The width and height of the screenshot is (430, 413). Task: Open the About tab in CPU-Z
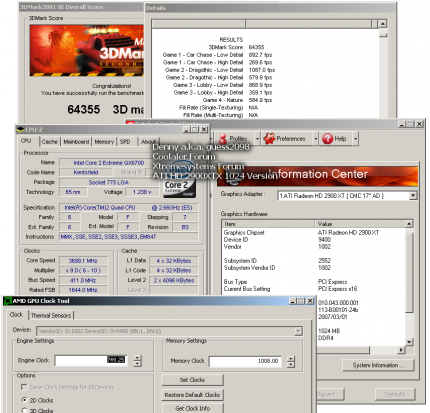(x=148, y=142)
